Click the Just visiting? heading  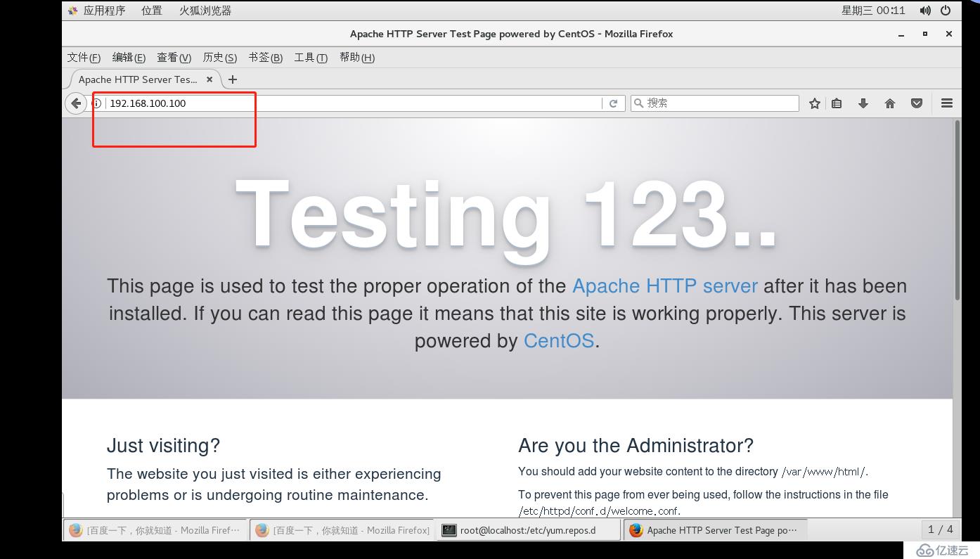[x=163, y=446]
